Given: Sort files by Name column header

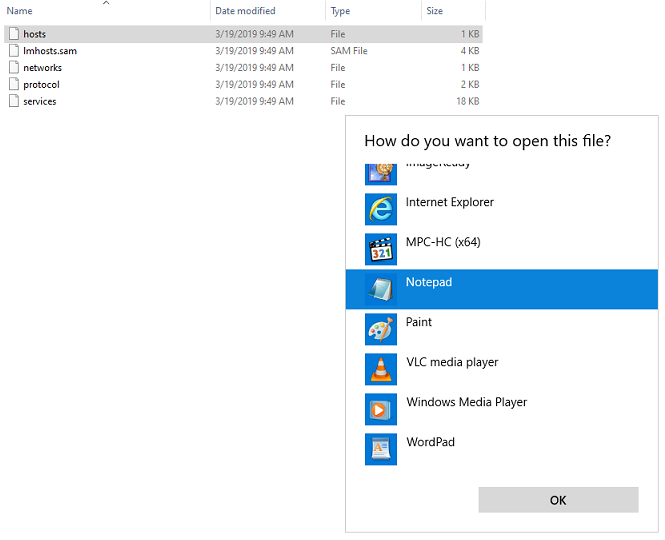Looking at the screenshot, I should point(21,11).
